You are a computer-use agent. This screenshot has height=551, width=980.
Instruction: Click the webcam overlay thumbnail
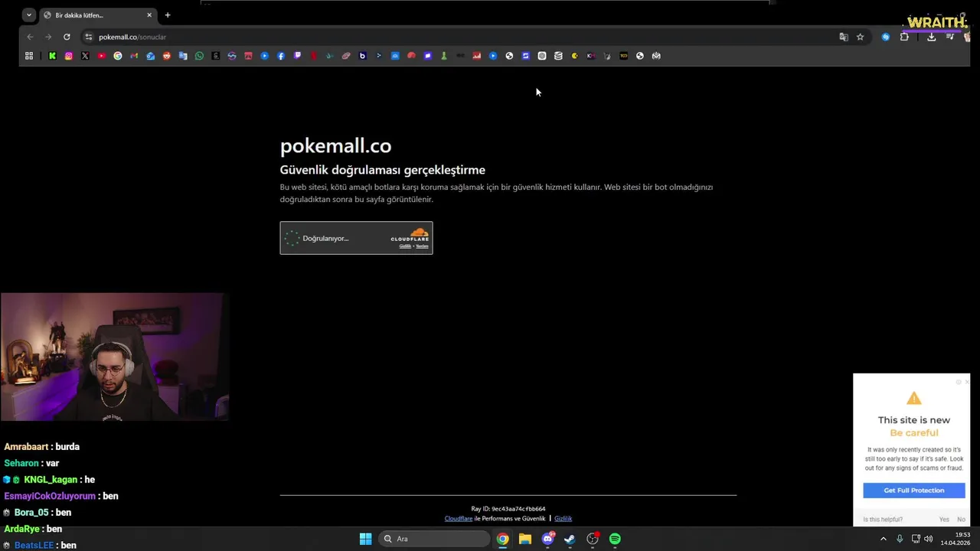coord(114,357)
